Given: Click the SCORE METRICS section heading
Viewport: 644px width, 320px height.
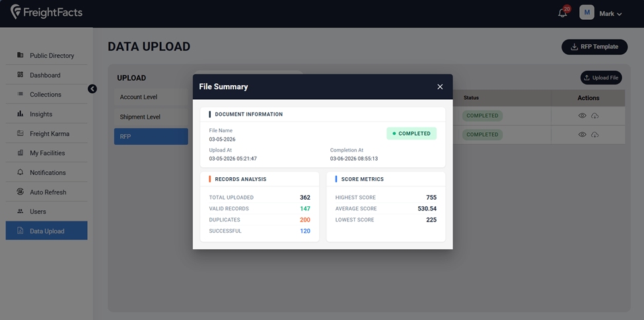Looking at the screenshot, I should click(362, 179).
